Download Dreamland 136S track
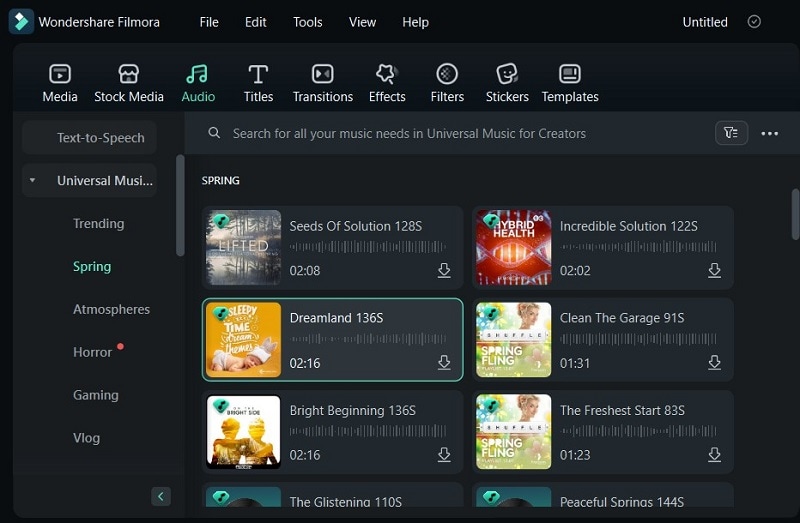 [444, 363]
